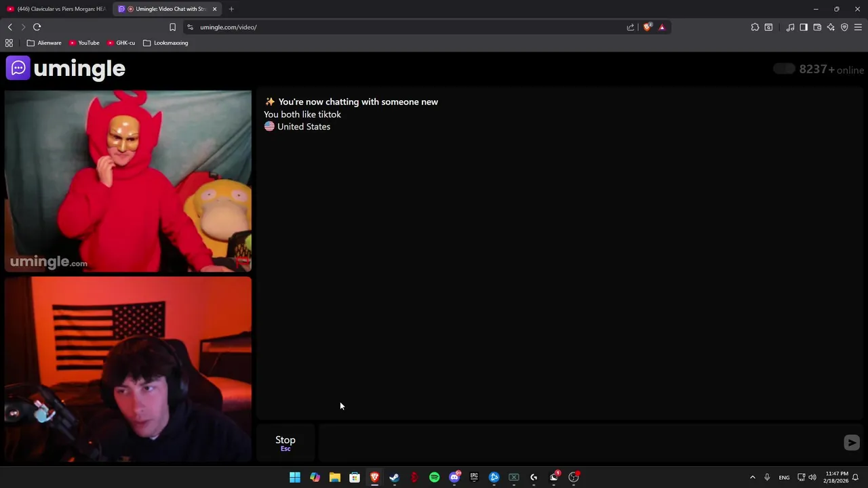Open Steam from the taskbar
Viewport: 868px width, 488px height.
tap(394, 477)
